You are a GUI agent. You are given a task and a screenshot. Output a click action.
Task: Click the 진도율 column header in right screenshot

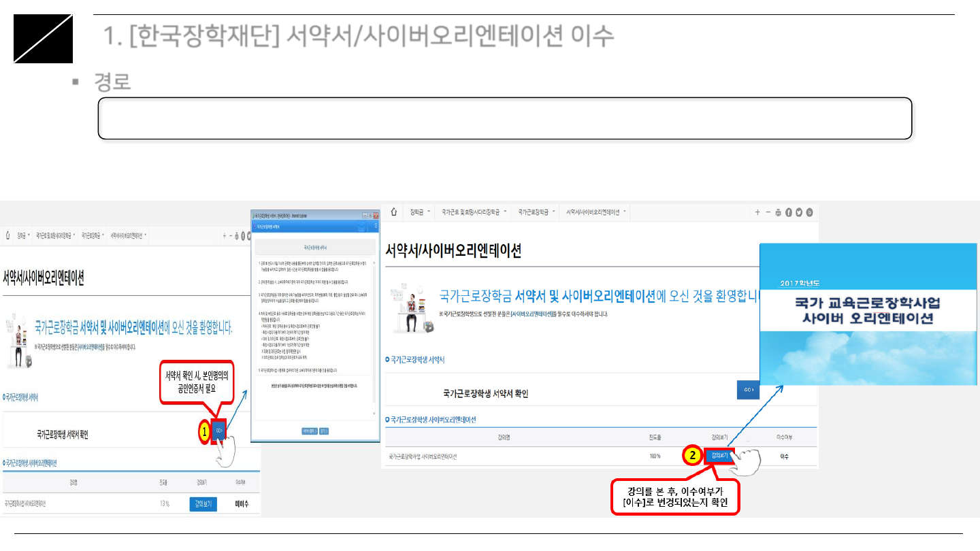(655, 439)
